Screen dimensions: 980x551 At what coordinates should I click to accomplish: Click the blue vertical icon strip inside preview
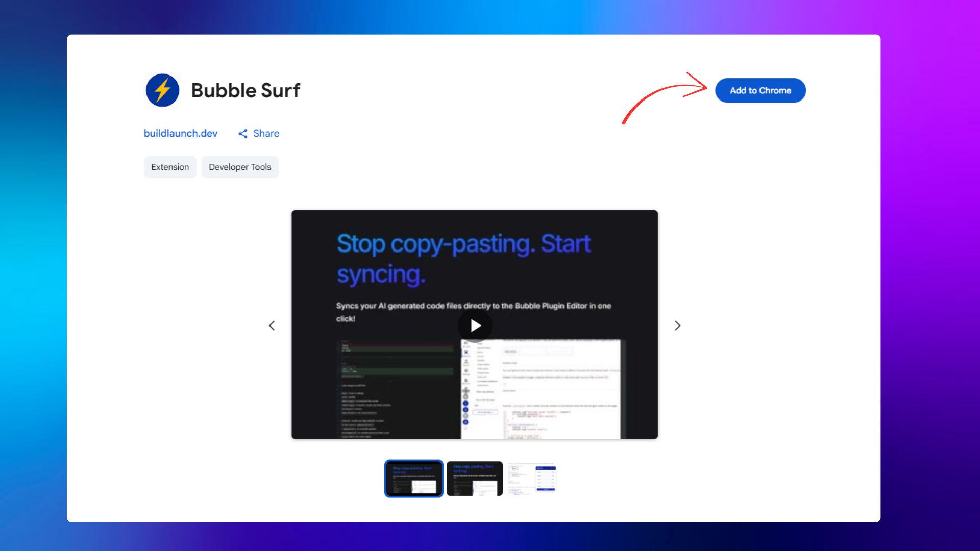(465, 412)
